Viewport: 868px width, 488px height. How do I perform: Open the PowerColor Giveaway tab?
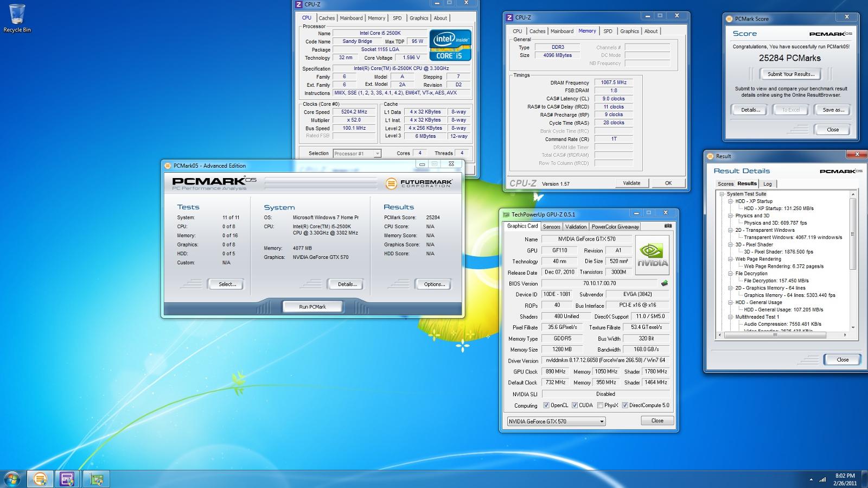(615, 227)
